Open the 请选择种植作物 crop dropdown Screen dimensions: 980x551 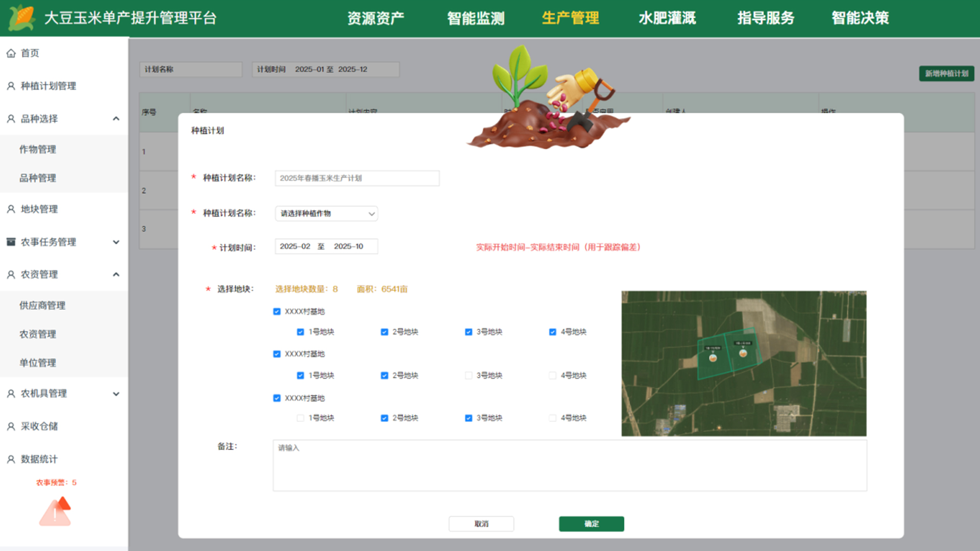pos(326,213)
